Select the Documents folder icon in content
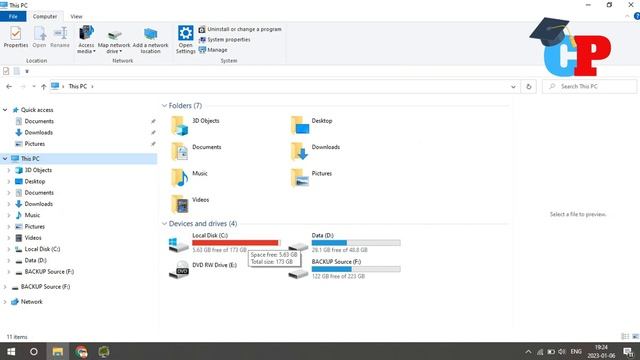Screen dimensions: 640x360 179,151
